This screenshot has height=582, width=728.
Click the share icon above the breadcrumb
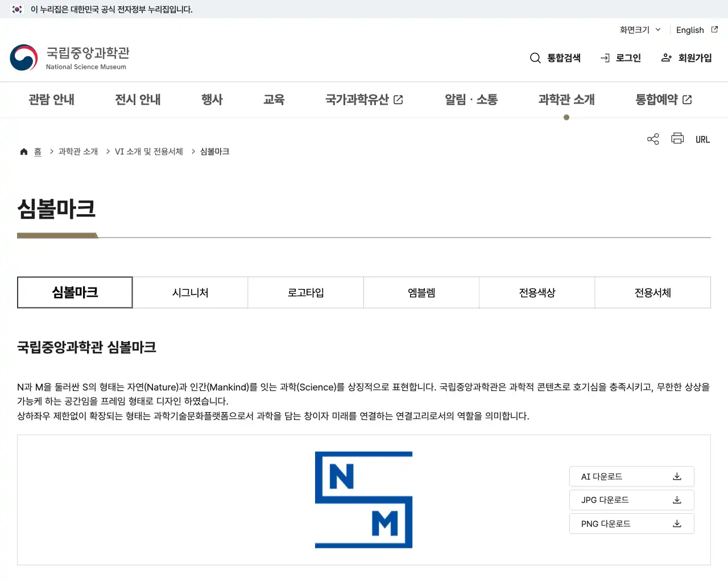652,138
